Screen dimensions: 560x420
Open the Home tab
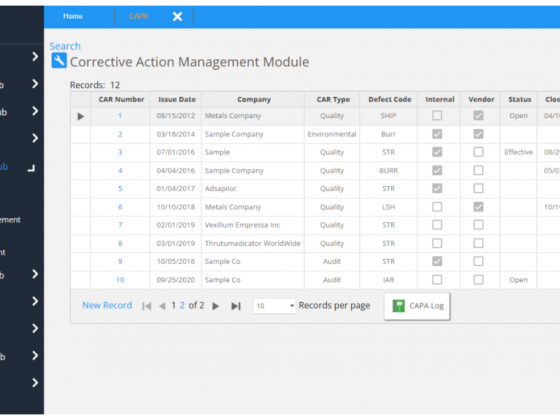[x=73, y=16]
